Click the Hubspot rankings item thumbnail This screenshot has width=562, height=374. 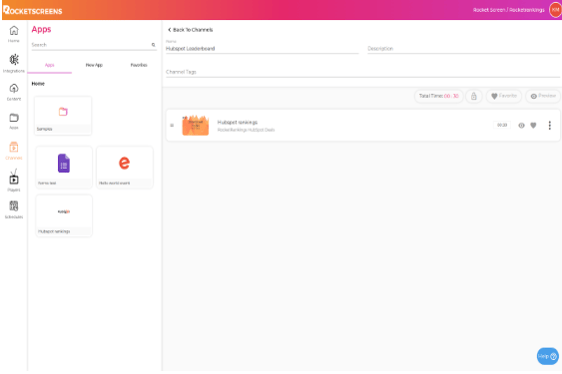tap(195, 125)
